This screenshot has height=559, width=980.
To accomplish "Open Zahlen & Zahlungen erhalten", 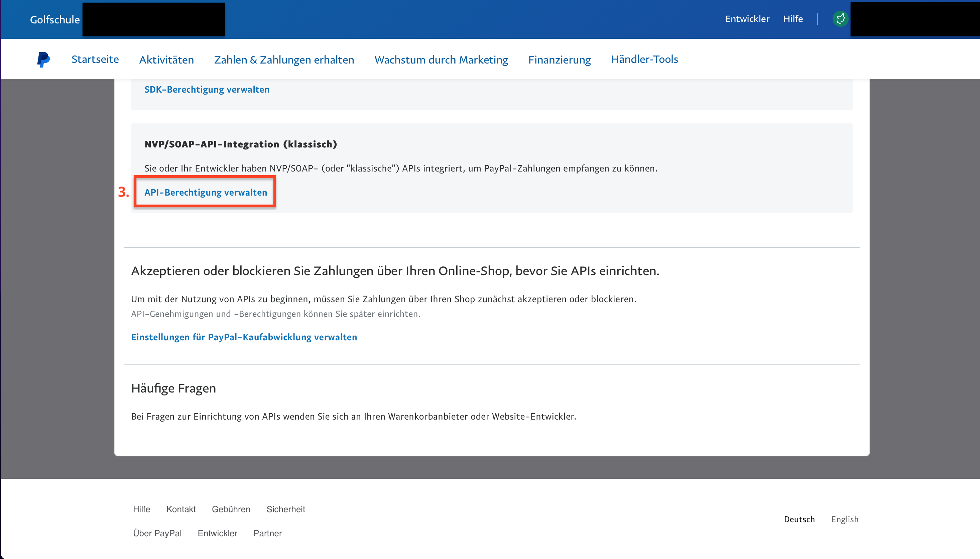I will click(x=283, y=60).
